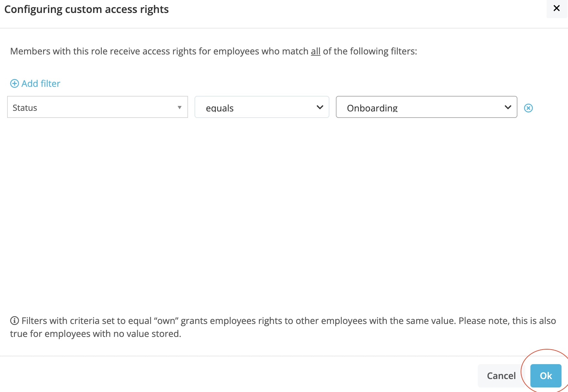The image size is (568, 392).
Task: Click the underlined word all
Action: 315,51
